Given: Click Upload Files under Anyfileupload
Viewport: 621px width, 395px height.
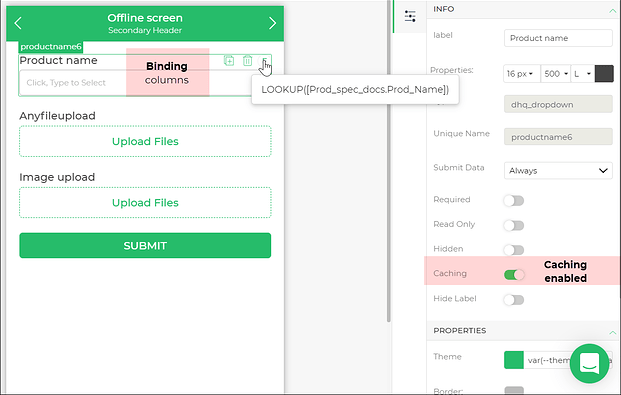Looking at the screenshot, I should pos(145,141).
